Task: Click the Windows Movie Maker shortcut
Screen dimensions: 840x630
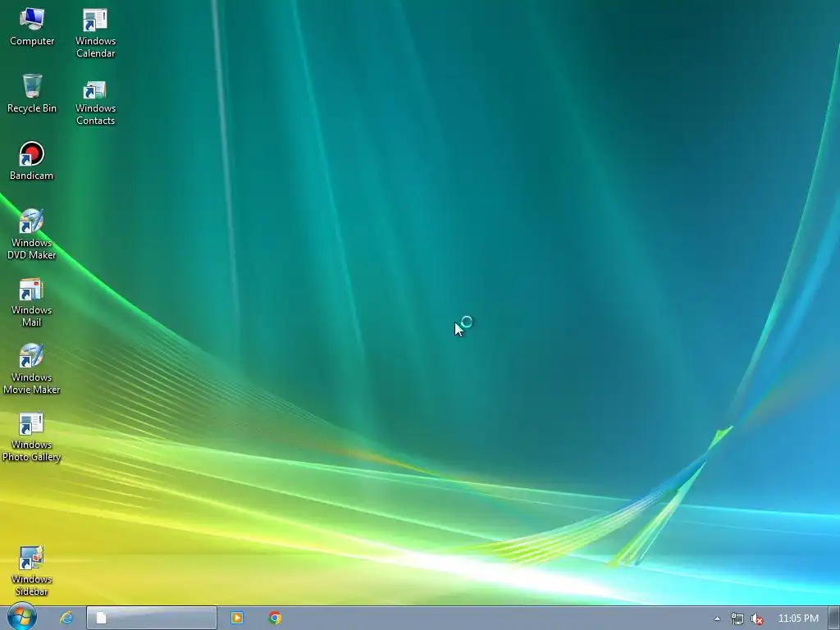Action: coord(32,369)
